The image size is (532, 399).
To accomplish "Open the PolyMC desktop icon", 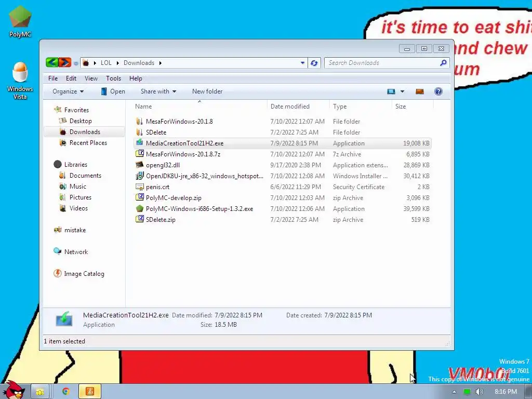I will tap(20, 21).
